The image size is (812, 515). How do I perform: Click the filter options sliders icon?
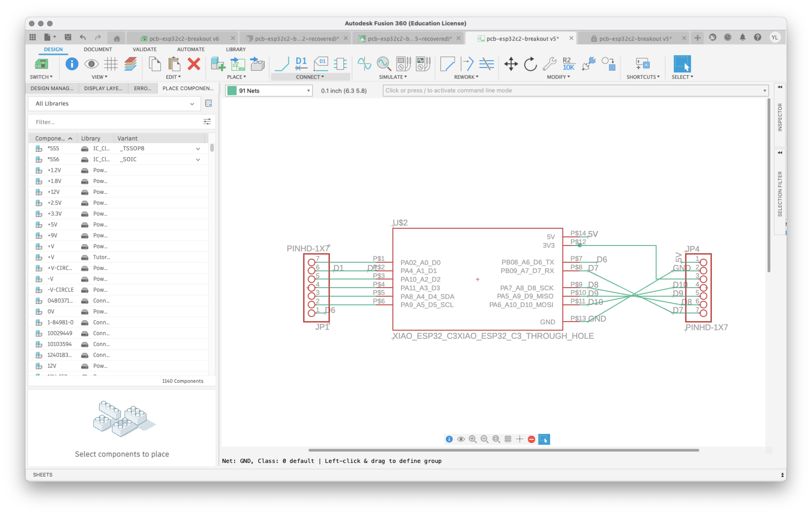click(207, 122)
